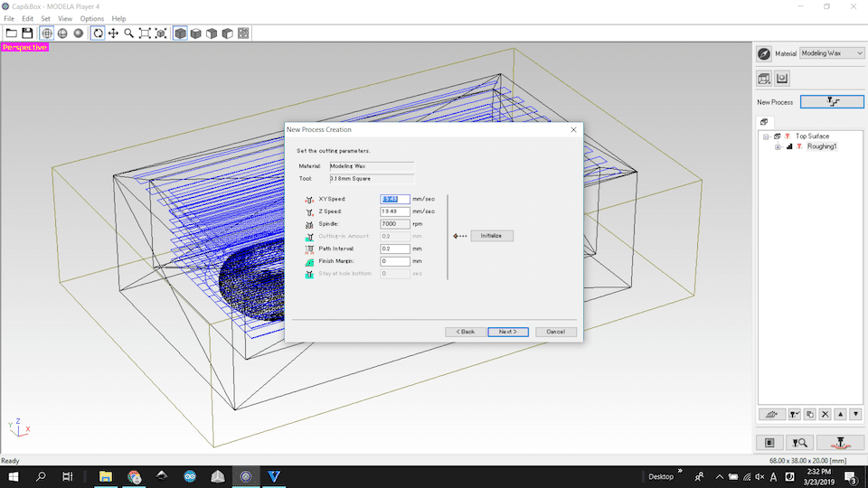Image resolution: width=868 pixels, height=488 pixels.
Task: Click the Back button in the dialog
Action: [465, 332]
